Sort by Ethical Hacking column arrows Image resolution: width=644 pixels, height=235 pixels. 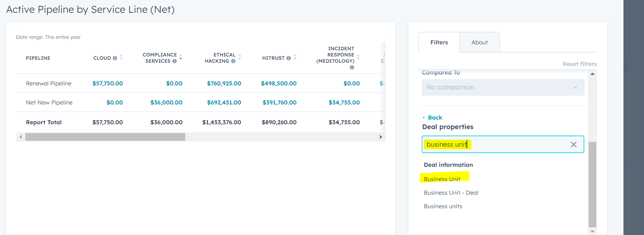[240, 57]
